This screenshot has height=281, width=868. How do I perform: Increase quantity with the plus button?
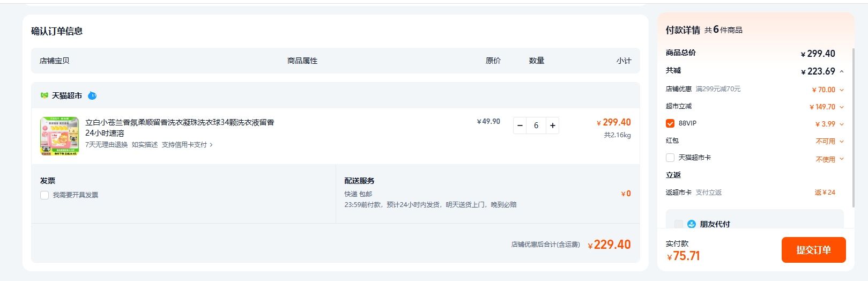[553, 125]
